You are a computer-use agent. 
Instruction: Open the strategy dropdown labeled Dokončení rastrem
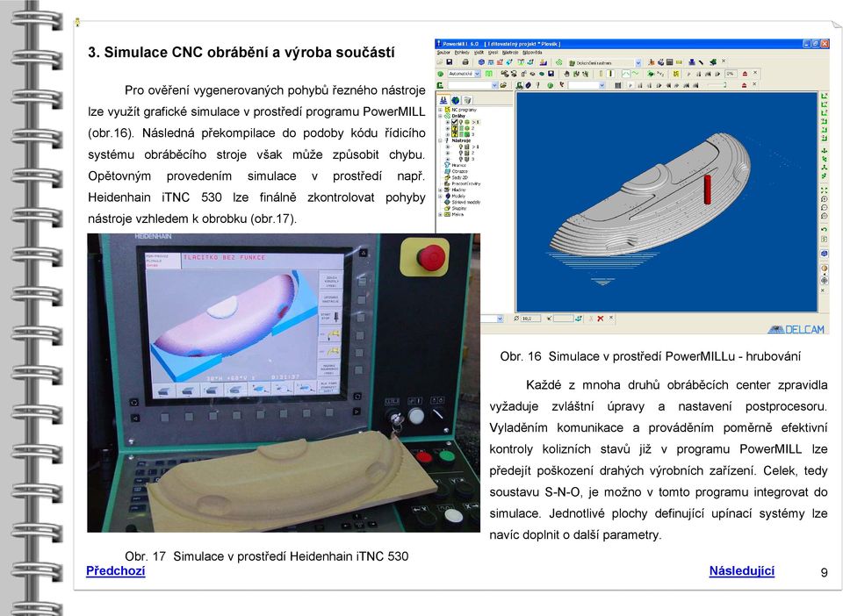(605, 63)
